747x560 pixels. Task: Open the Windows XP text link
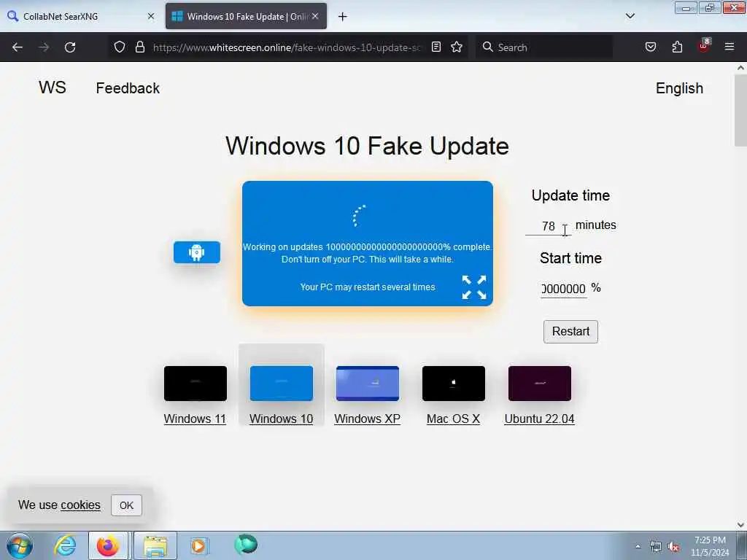pyautogui.click(x=368, y=419)
